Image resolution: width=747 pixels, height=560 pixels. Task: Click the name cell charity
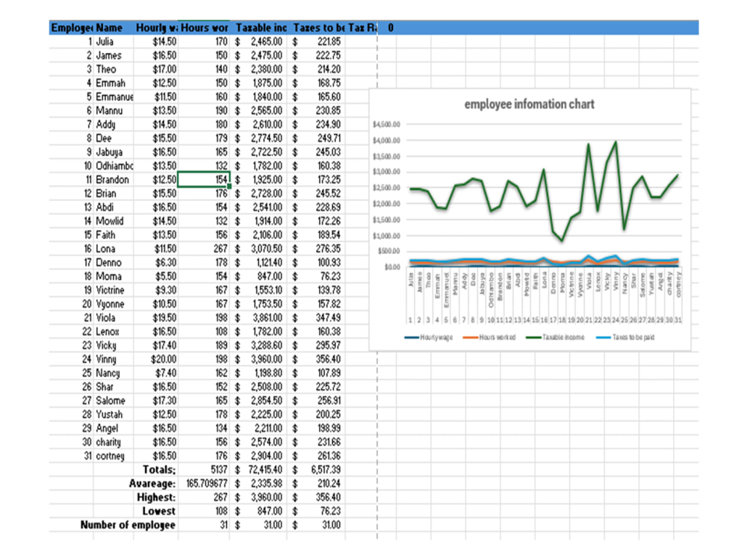coord(114,442)
